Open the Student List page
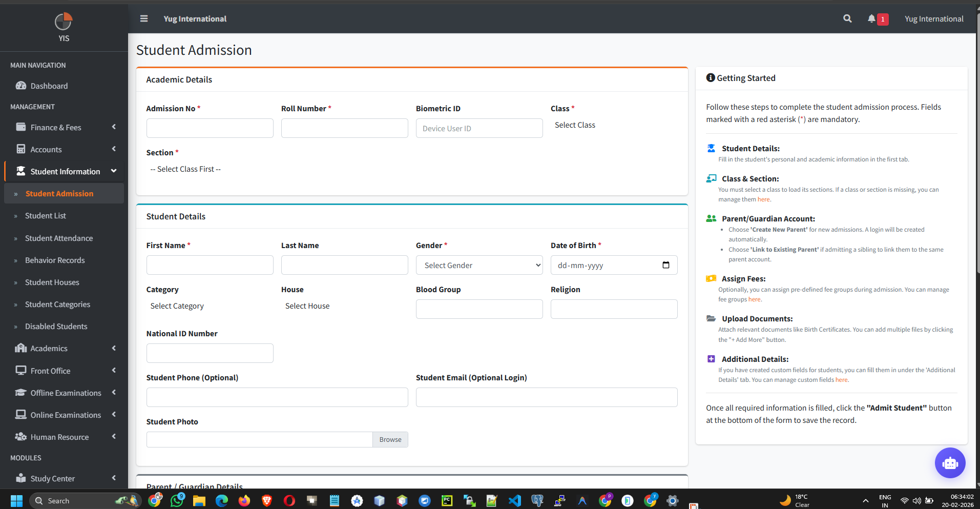980x509 pixels. click(45, 215)
